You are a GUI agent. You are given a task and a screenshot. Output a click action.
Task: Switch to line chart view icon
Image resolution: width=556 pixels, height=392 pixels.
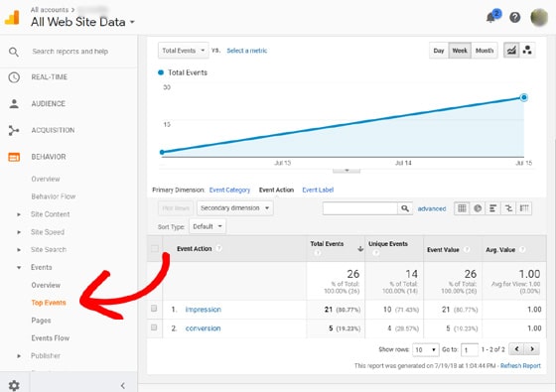pyautogui.click(x=511, y=51)
